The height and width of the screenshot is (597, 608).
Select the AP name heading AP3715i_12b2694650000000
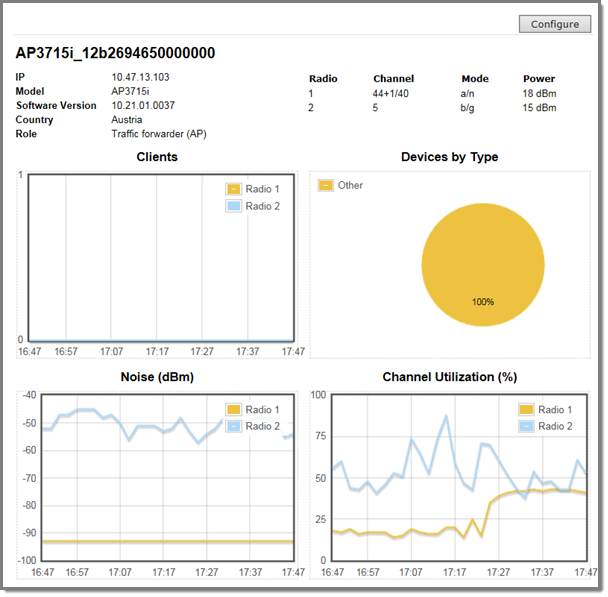click(115, 53)
